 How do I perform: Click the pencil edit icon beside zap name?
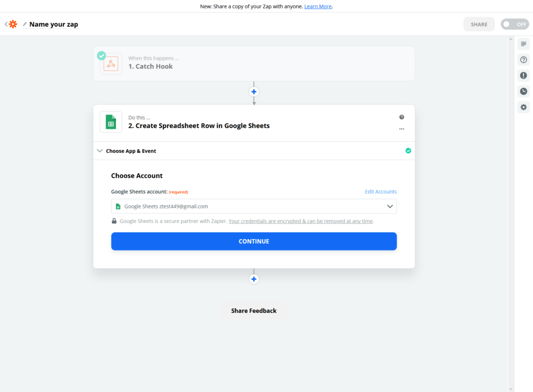click(24, 24)
